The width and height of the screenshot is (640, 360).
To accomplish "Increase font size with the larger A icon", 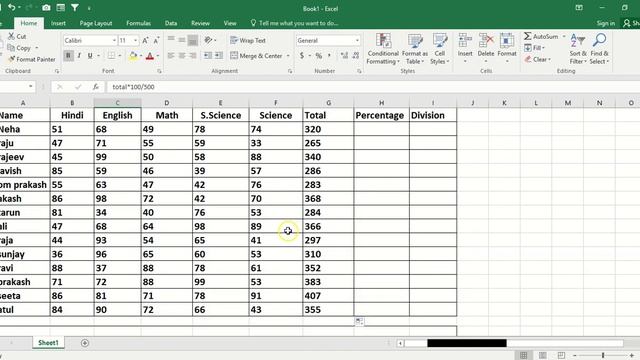I will (145, 40).
